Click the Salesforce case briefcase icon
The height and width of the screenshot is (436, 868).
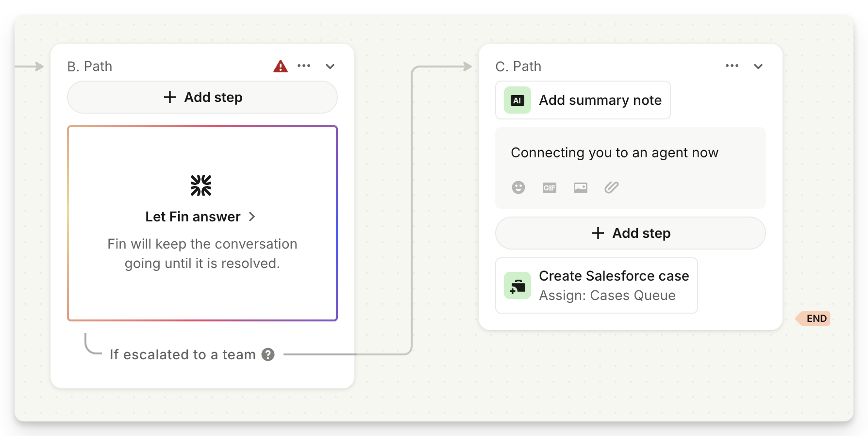(x=517, y=285)
